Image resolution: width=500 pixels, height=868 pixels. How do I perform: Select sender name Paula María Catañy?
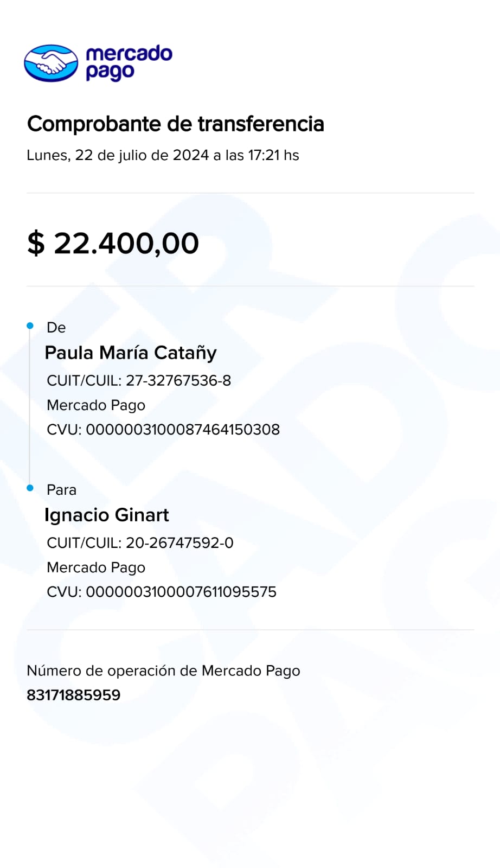(131, 353)
